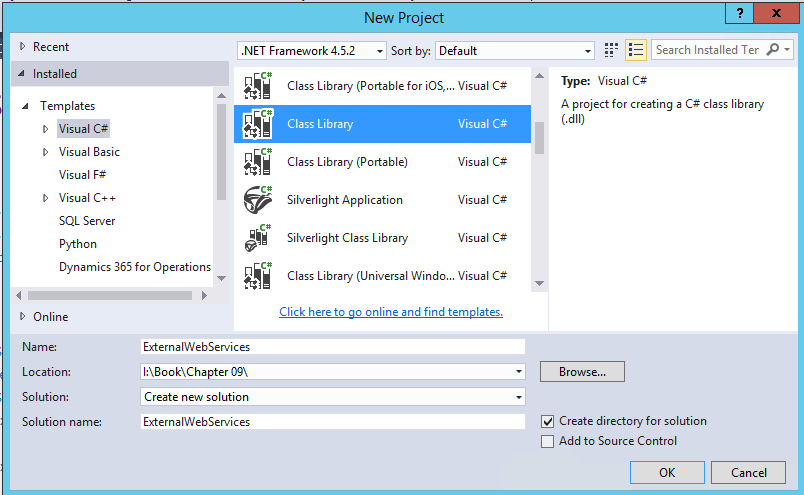Screen dimensions: 804x495
Task: Click the Browse... button
Action: point(582,372)
